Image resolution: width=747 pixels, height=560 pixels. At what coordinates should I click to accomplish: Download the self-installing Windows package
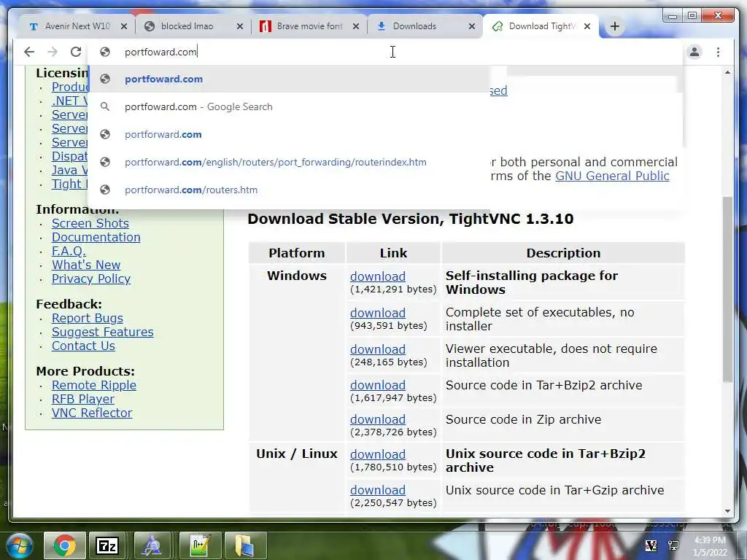378,276
